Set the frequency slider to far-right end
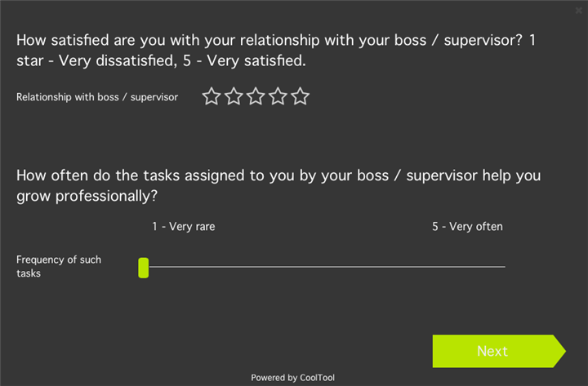The width and height of the screenshot is (588, 386). point(504,267)
